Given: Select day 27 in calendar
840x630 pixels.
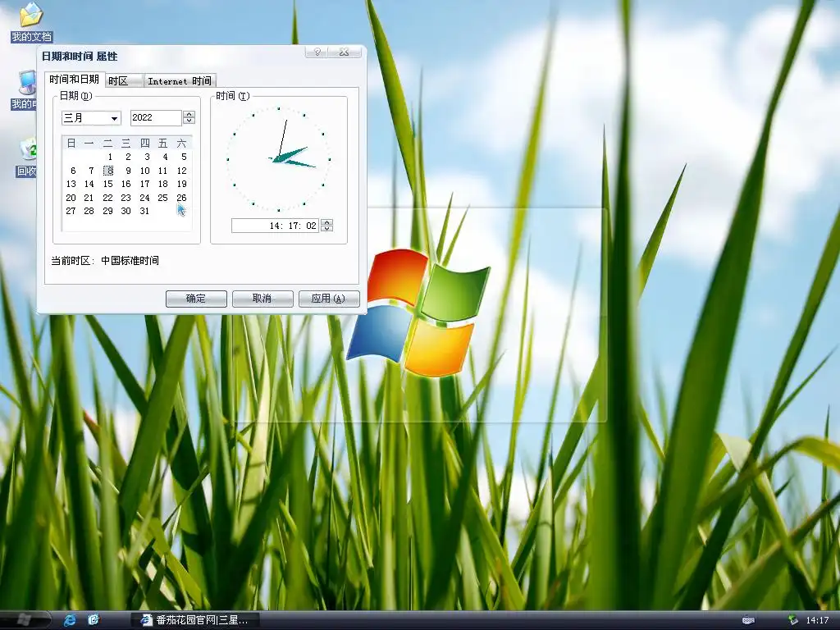Looking at the screenshot, I should pos(71,211).
